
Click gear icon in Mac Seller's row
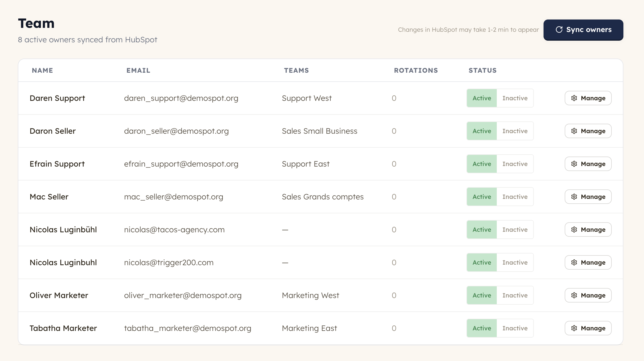click(574, 197)
